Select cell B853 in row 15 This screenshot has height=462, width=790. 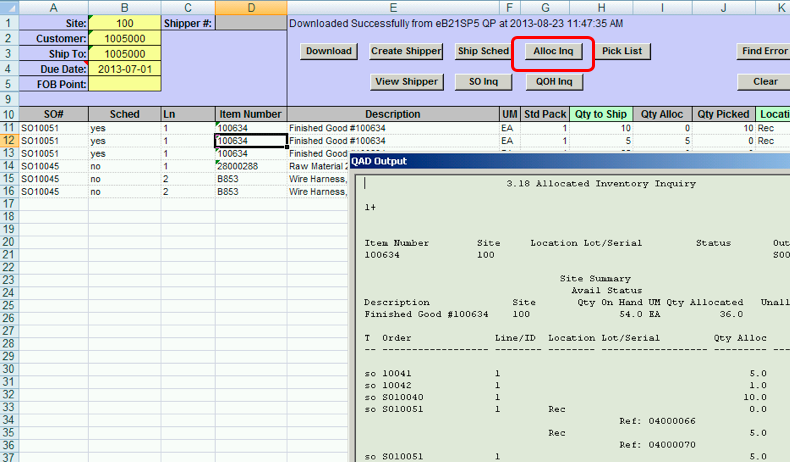(251, 179)
